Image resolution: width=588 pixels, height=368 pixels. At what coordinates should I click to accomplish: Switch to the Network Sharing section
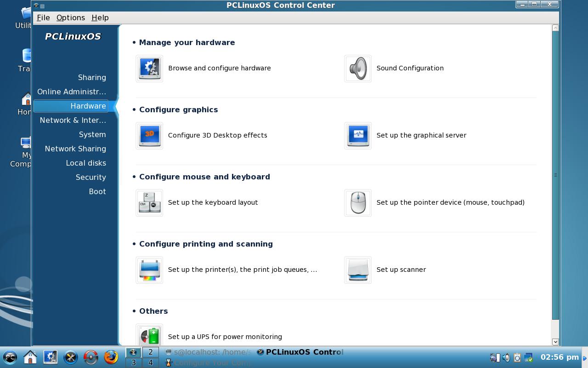(75, 149)
